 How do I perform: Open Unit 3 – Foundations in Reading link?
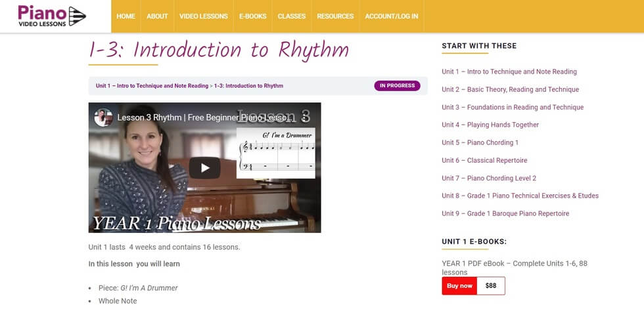[513, 107]
